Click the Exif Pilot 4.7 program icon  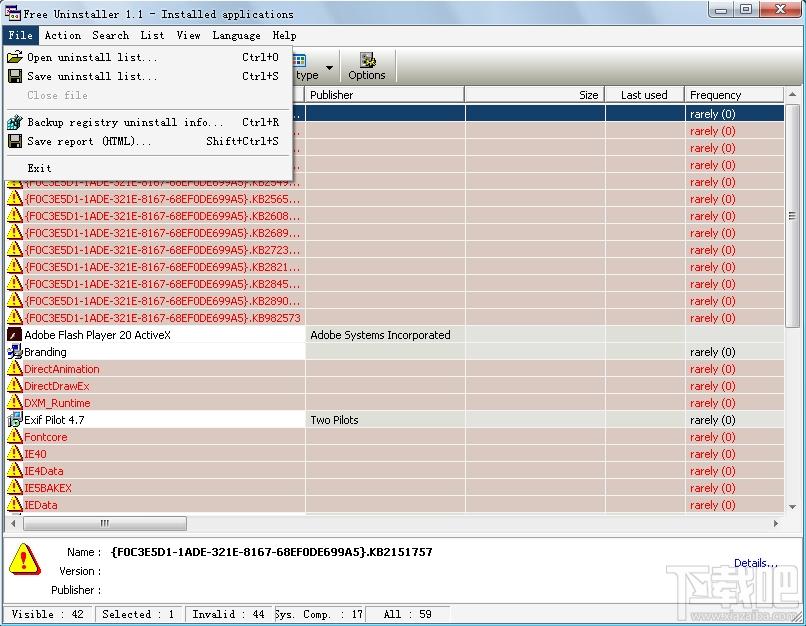click(x=14, y=420)
